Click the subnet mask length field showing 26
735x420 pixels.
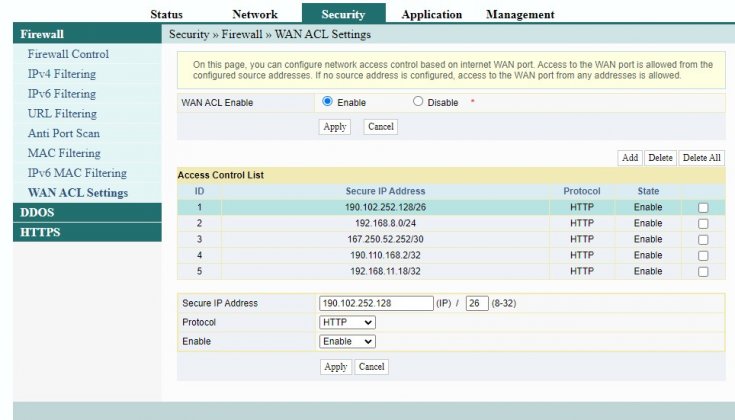click(476, 303)
